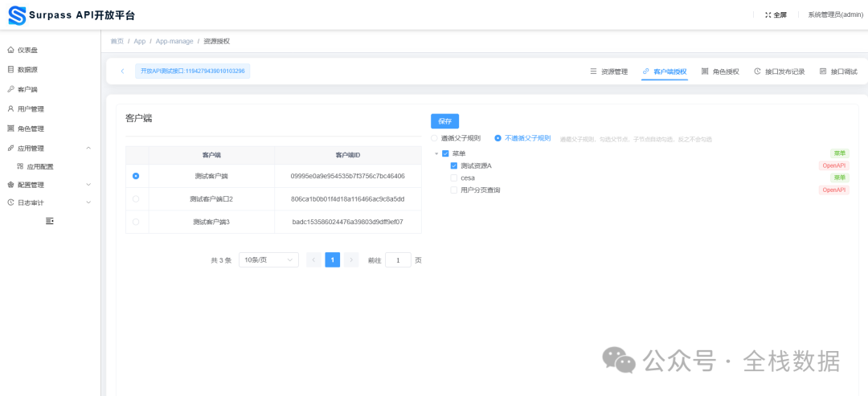Viewport: 868px width, 396px height.
Task: Toggle 全屏 fullscreen mode
Action: coord(776,14)
